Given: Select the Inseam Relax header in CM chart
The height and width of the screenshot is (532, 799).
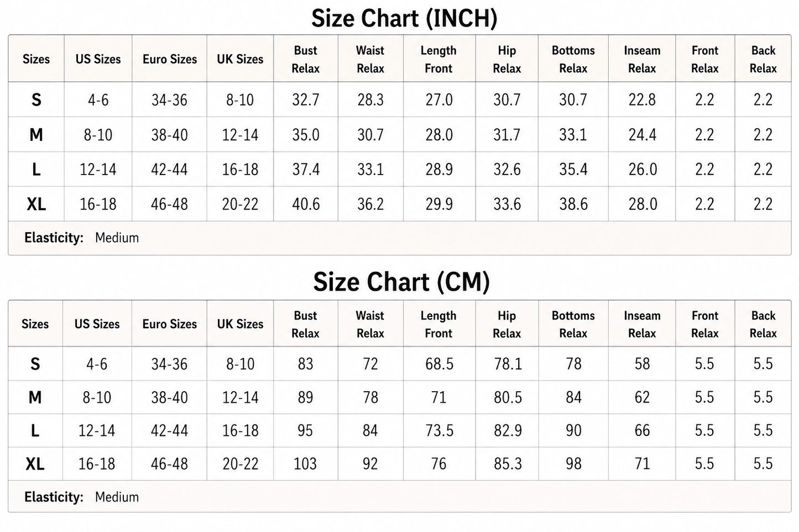Looking at the screenshot, I should [x=642, y=324].
